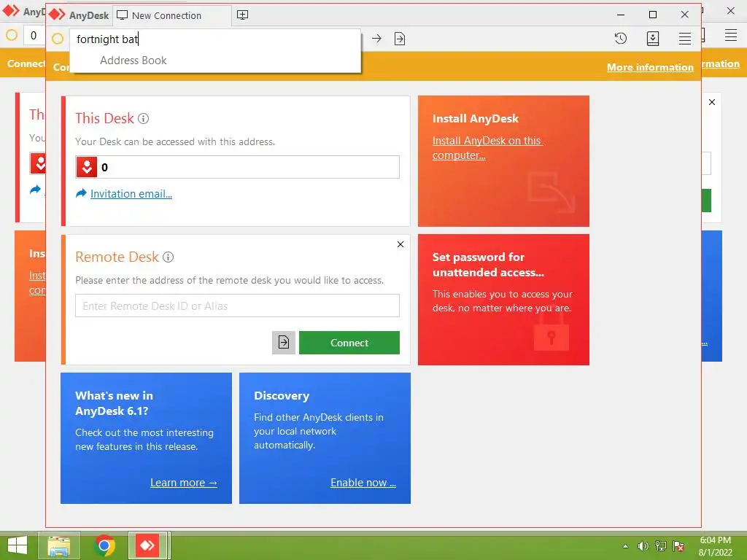
Task: Open File Explorer from the taskbar
Action: point(59,545)
